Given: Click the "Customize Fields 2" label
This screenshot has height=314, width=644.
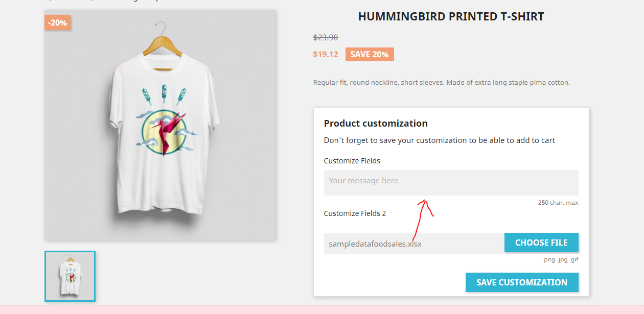Looking at the screenshot, I should point(355,213).
